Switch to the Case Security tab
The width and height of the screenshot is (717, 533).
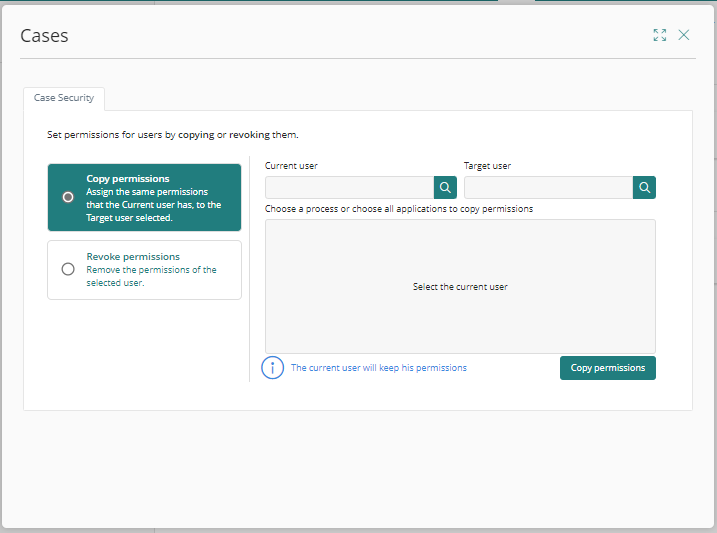click(64, 98)
